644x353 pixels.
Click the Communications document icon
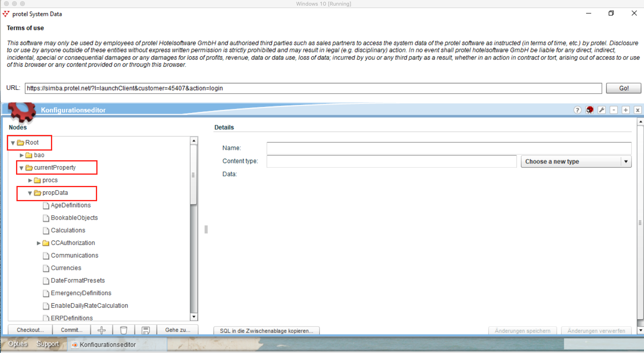tap(46, 256)
